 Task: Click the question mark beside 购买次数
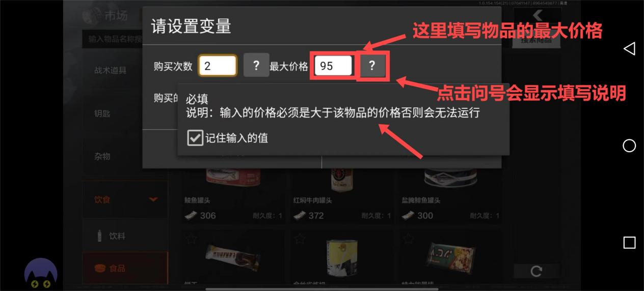point(256,66)
